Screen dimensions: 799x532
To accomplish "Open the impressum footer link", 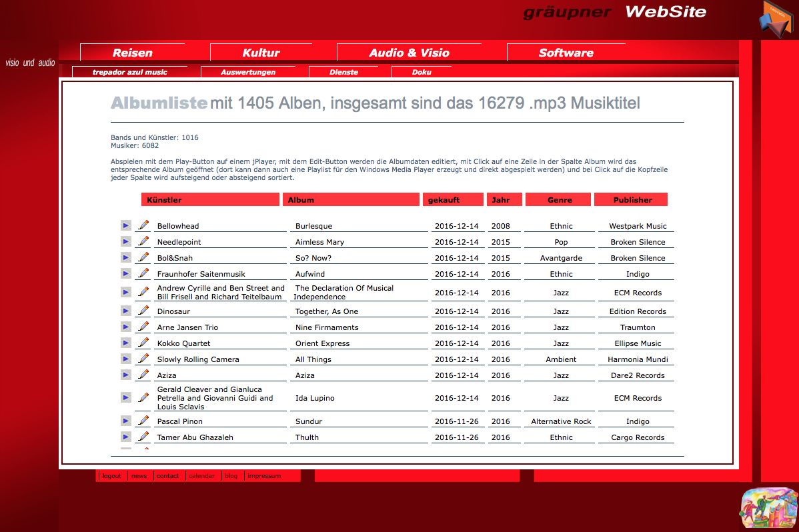I will 264,476.
